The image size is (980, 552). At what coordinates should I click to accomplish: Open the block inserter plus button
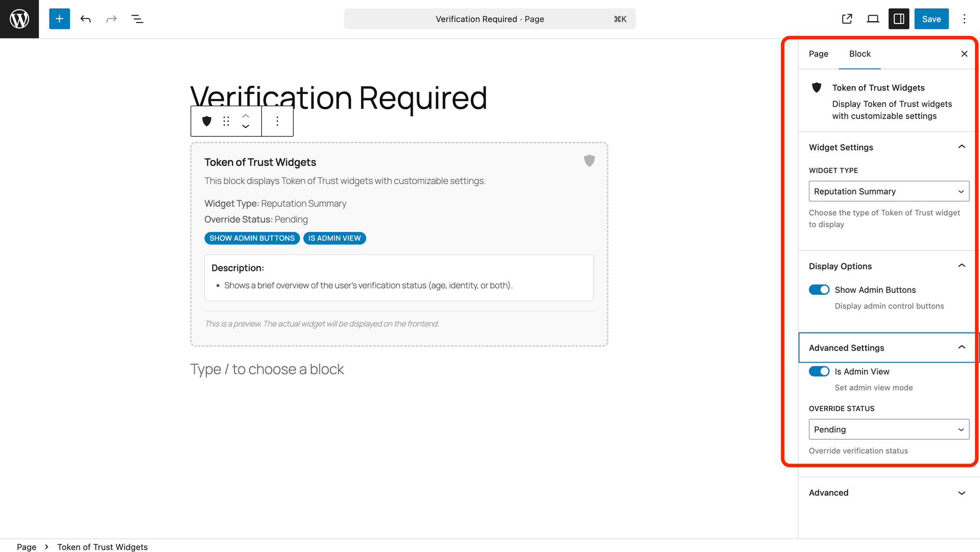pyautogui.click(x=59, y=19)
